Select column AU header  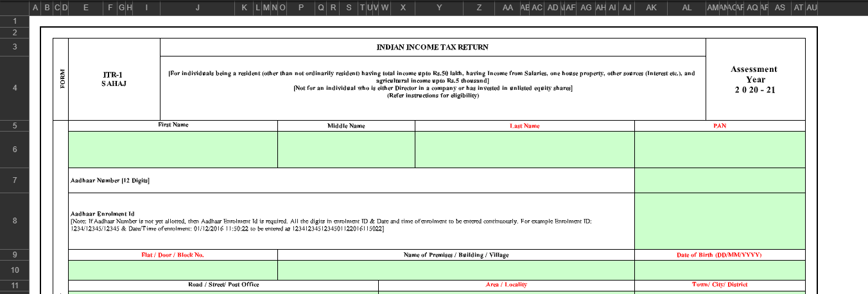pos(812,8)
